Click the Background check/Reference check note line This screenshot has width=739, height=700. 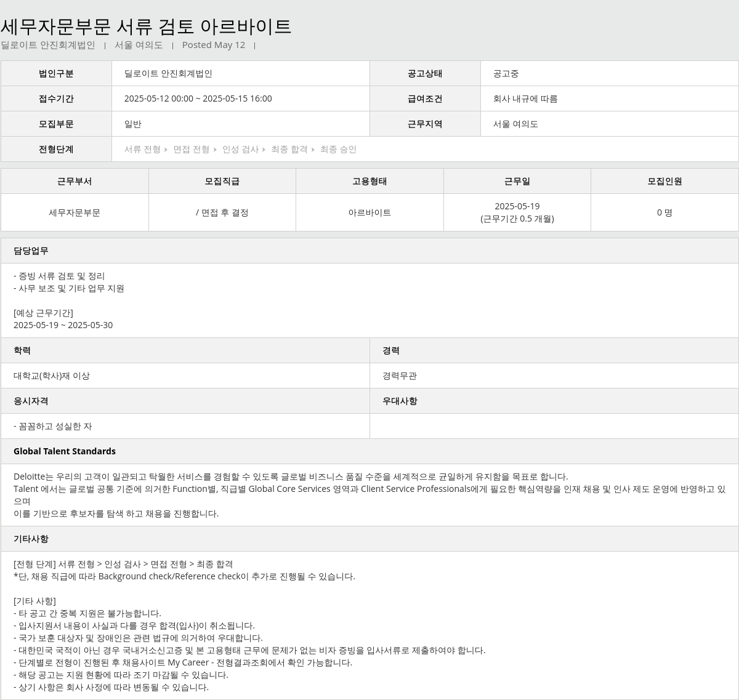click(184, 576)
